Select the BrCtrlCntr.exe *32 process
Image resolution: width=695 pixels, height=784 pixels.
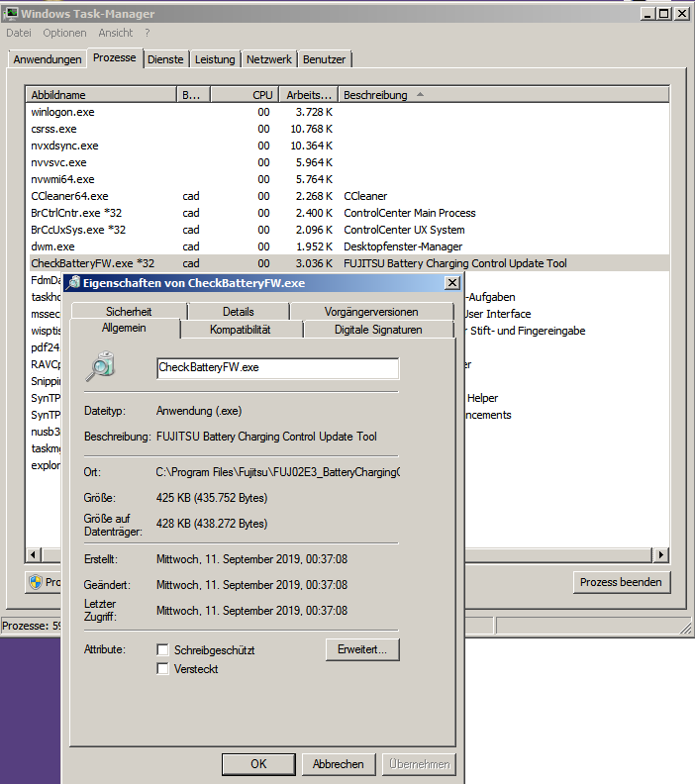347,213
